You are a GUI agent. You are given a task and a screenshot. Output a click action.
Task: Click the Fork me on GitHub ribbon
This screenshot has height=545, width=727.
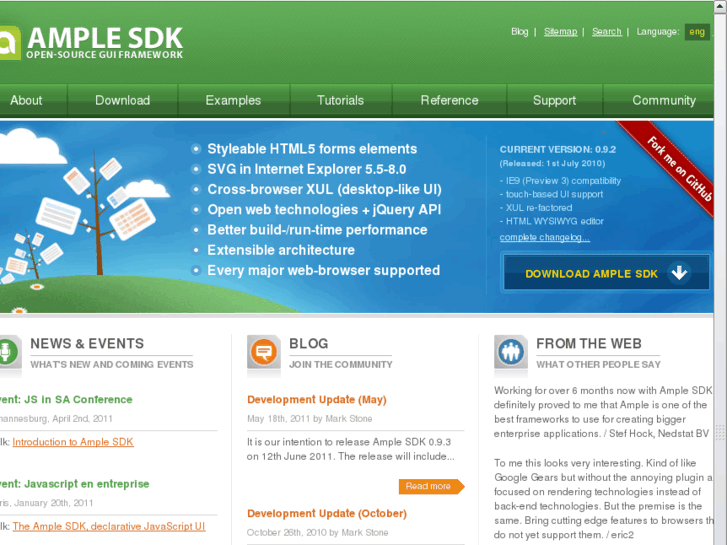click(x=674, y=167)
